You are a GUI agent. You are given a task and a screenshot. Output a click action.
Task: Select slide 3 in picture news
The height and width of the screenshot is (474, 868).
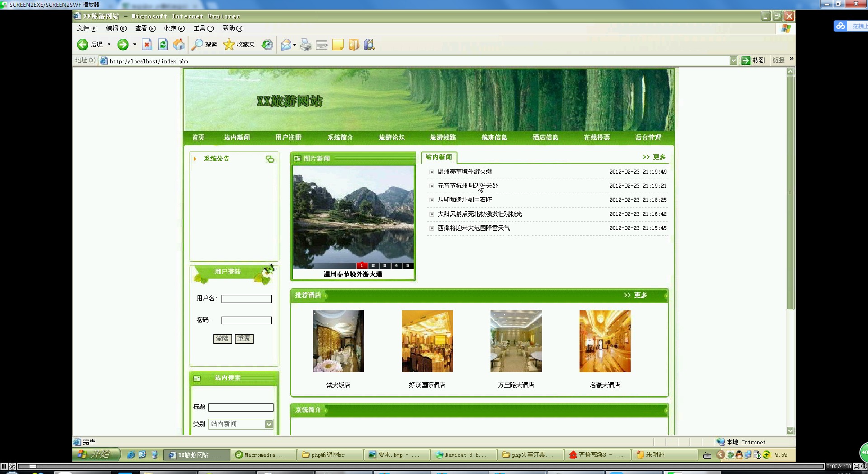(385, 266)
